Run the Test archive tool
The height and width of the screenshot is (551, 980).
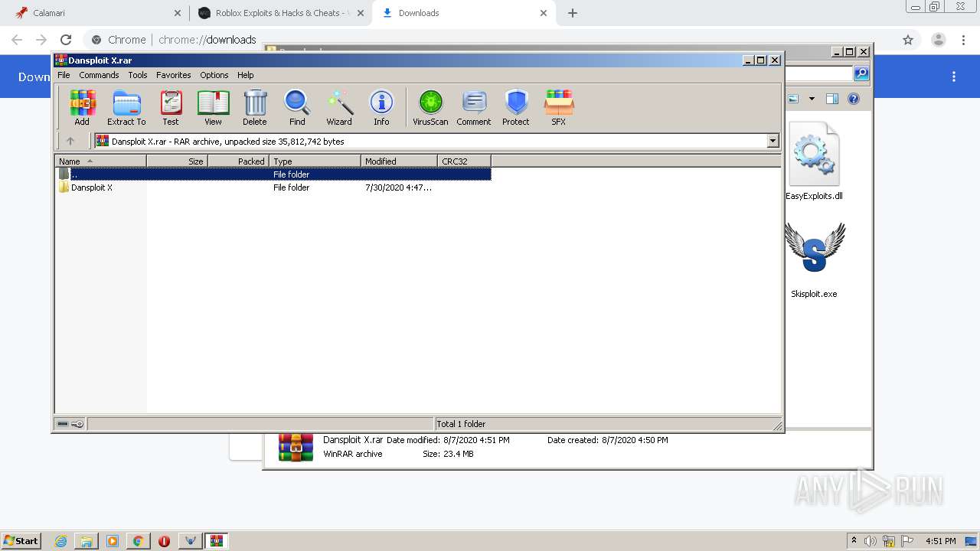coord(171,107)
